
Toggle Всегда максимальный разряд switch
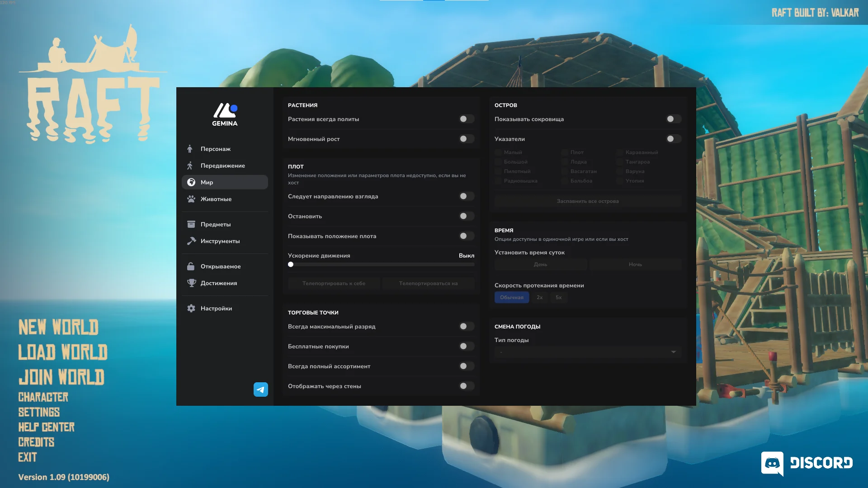(467, 326)
